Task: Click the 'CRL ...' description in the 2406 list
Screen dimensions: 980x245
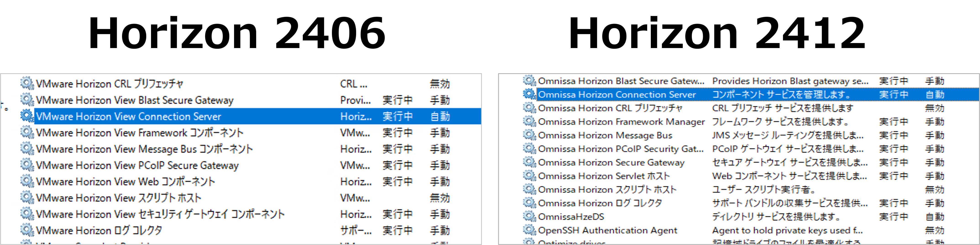Action: pyautogui.click(x=354, y=84)
